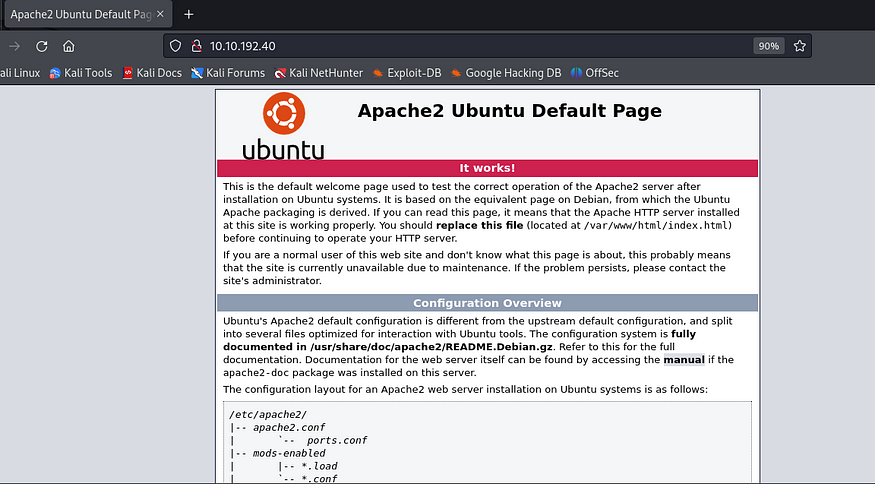The image size is (875, 484).
Task: Click the forward navigation arrow
Action: pyautogui.click(x=15, y=46)
